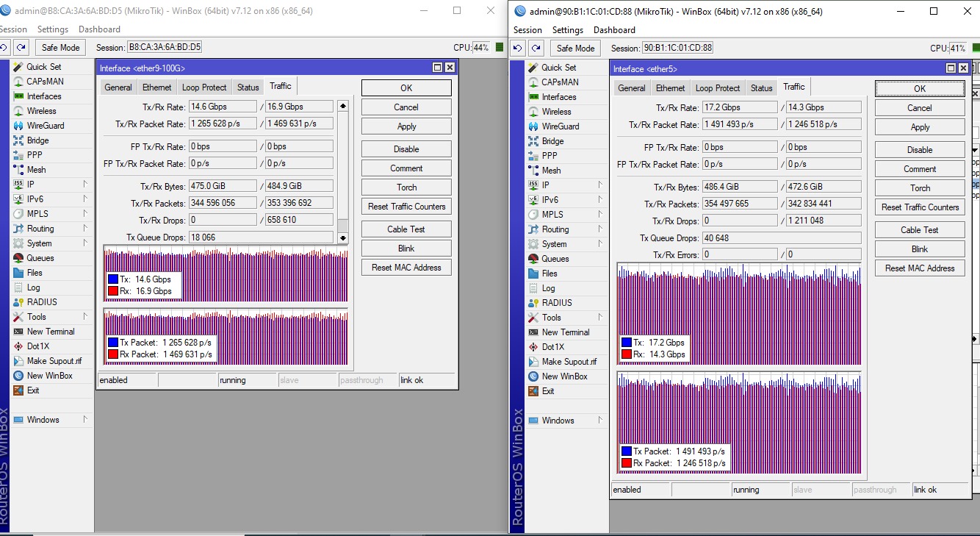
Task: Click the Bridge icon in the left WinBox sidebar
Action: click(18, 140)
